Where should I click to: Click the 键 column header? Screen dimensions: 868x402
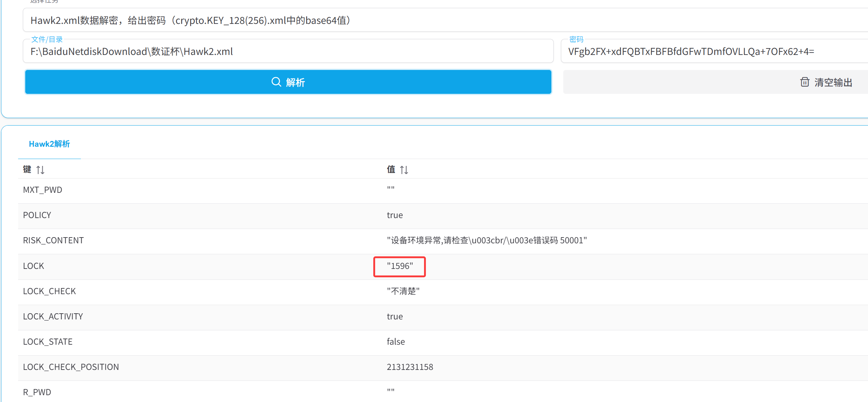point(27,169)
